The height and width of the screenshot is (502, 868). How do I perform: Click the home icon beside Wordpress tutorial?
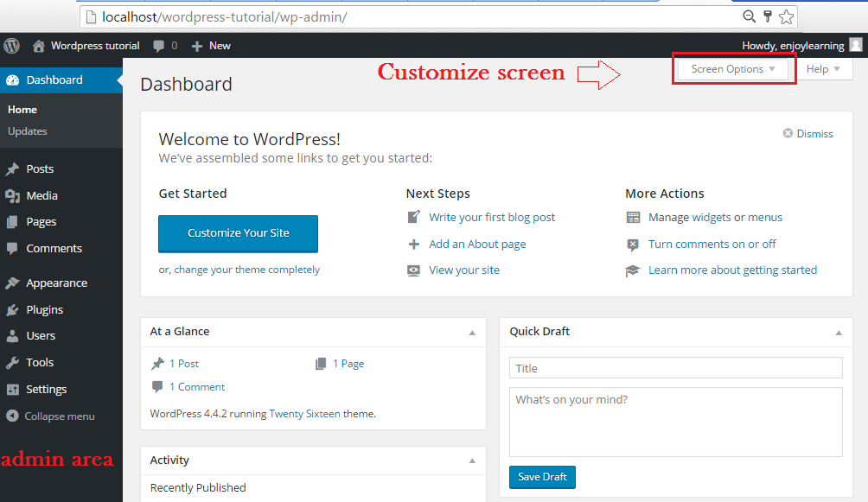tap(38, 46)
